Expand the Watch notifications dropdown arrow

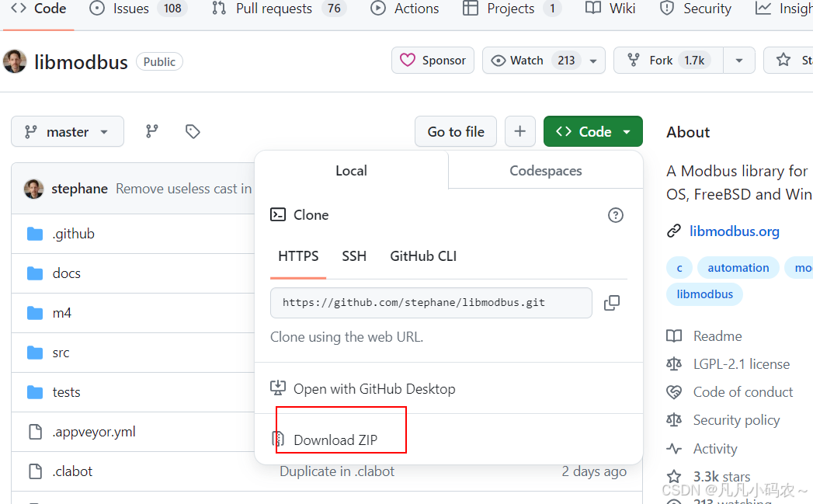click(x=593, y=61)
